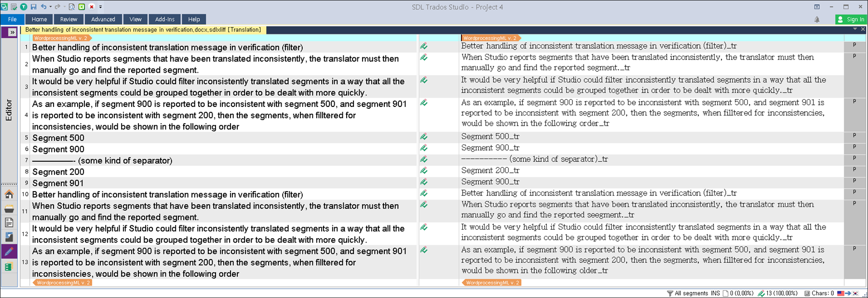Click source WordprocessingML v. 2 top tag
Viewport: 868px width, 298px height.
pyautogui.click(x=61, y=38)
